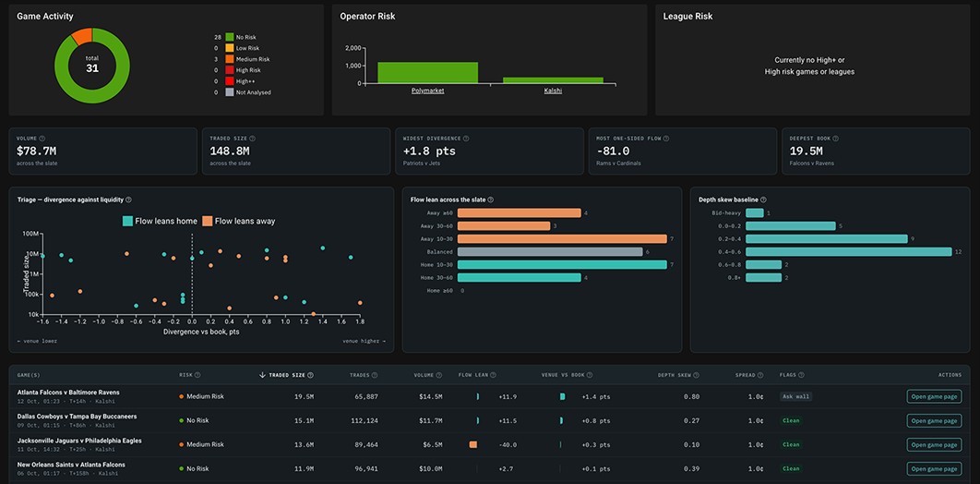Click the +1.8 pts widest divergence value

coord(429,151)
